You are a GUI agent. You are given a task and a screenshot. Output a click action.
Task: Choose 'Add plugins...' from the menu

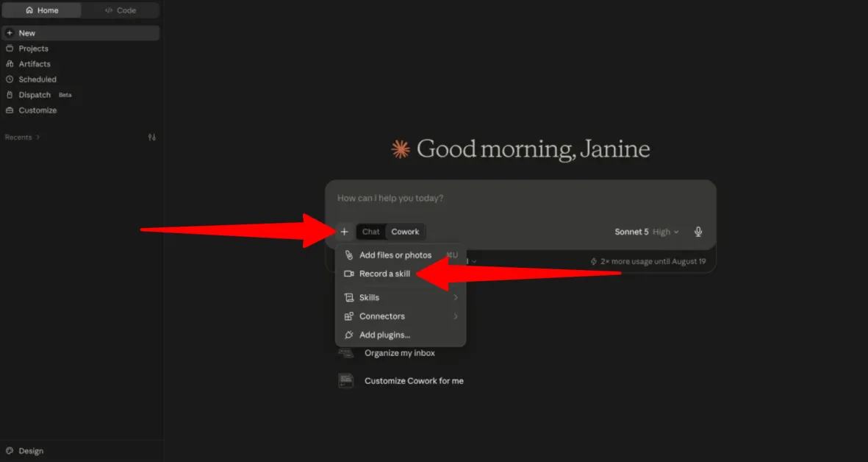(401, 335)
